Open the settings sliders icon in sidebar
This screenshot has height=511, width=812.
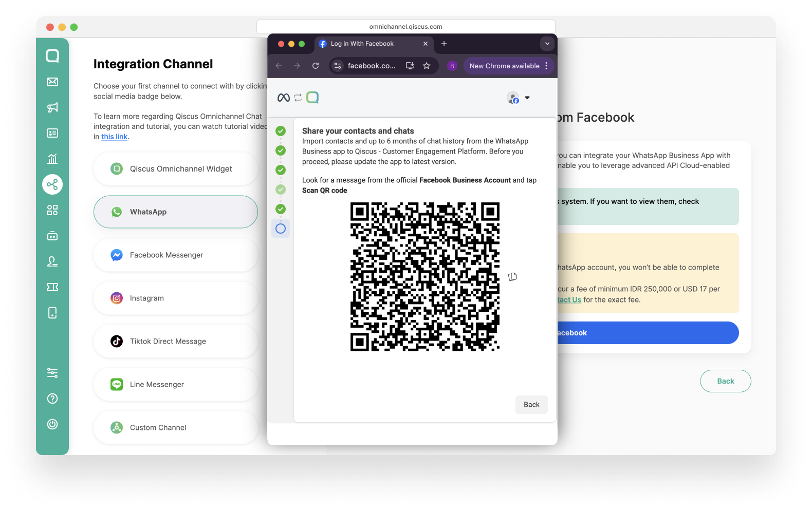[x=52, y=373]
